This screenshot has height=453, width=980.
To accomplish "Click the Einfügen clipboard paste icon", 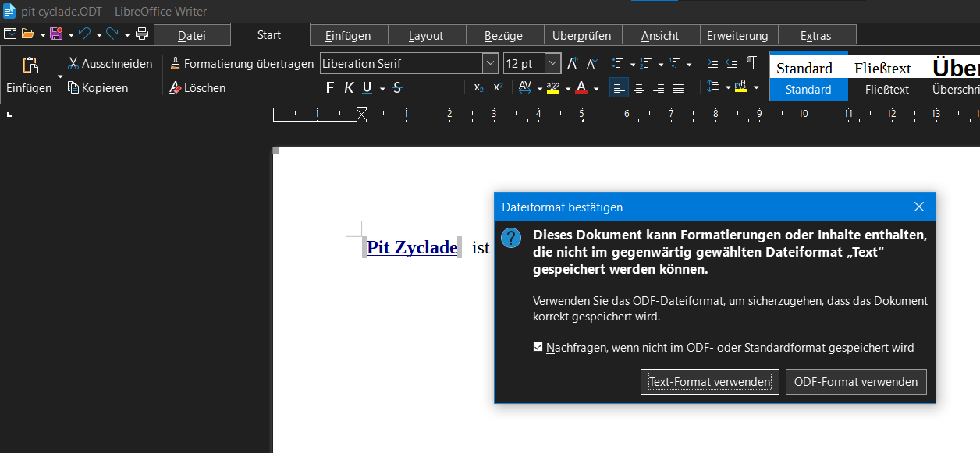I will point(30,65).
